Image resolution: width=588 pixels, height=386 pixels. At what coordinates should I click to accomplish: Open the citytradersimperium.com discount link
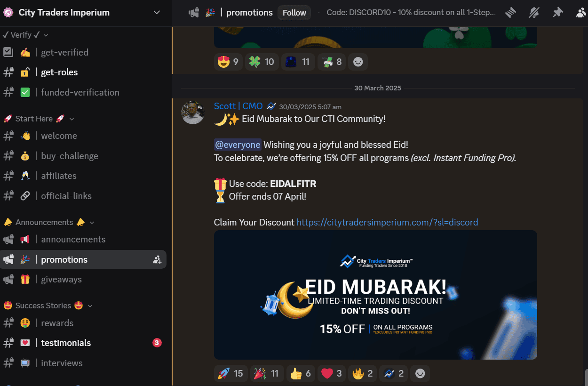click(x=387, y=222)
